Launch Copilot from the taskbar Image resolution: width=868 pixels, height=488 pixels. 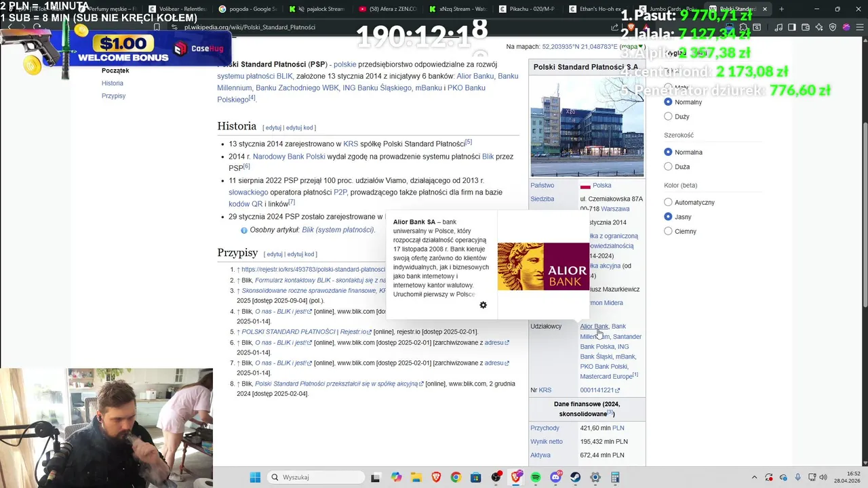396,477
